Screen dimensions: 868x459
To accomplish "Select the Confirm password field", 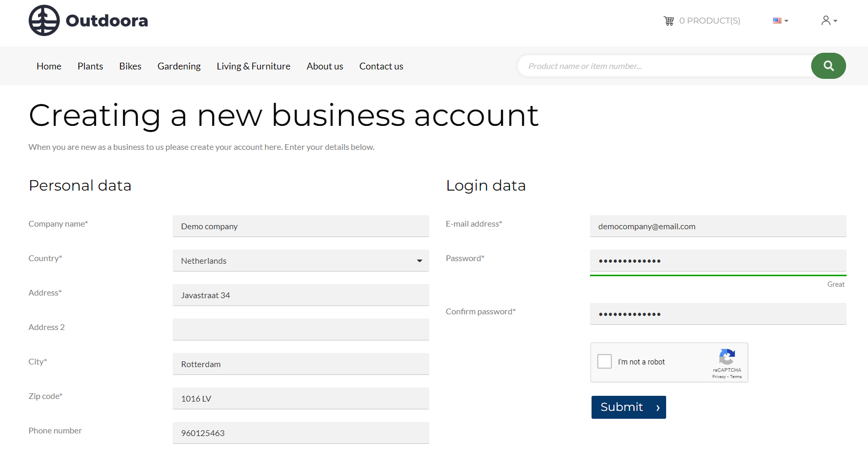I will click(x=718, y=314).
